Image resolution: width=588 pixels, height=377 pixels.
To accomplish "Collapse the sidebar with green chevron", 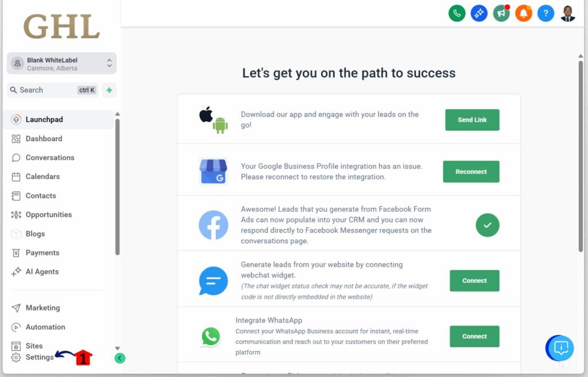I will tap(119, 358).
